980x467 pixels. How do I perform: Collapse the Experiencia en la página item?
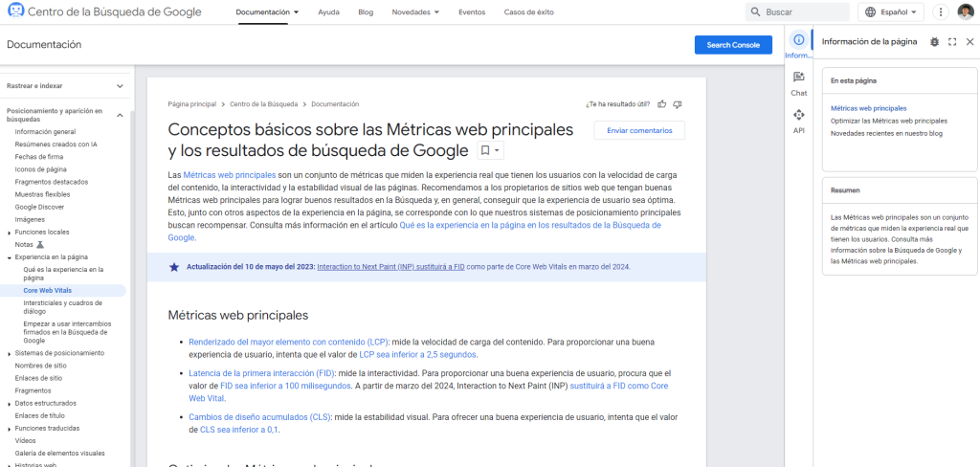(10, 256)
